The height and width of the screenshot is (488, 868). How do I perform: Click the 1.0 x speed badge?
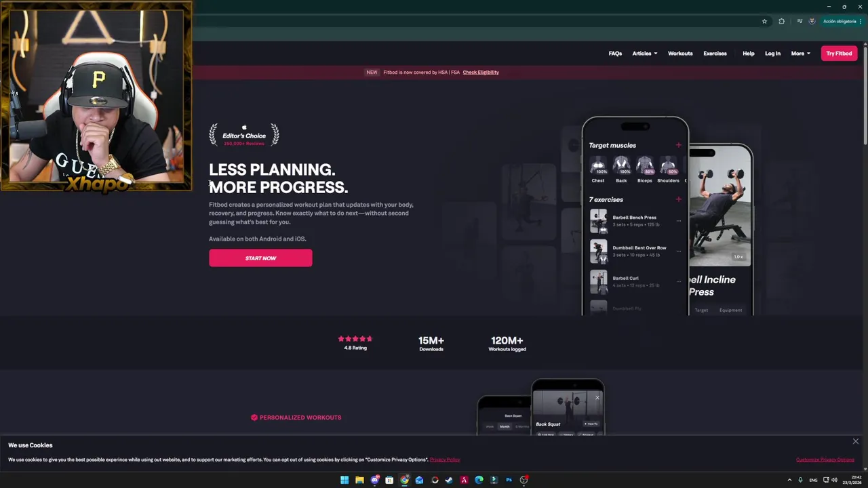click(738, 257)
